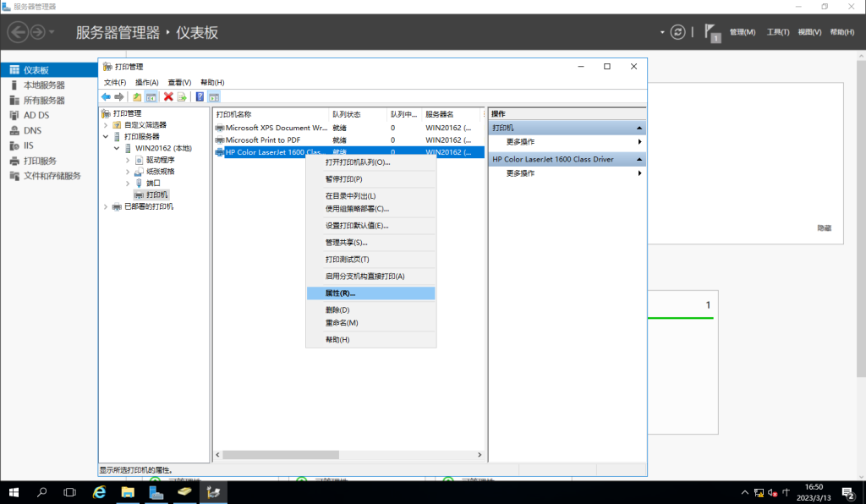Select the 驱动程序 node in the tree
Screen dimensions: 866x504
[x=160, y=160]
